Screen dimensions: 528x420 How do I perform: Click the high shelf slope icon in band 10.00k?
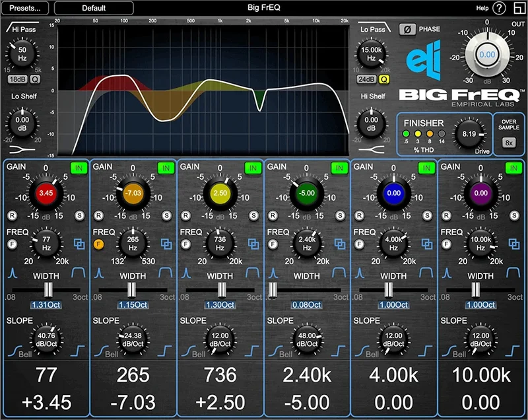pos(513,351)
